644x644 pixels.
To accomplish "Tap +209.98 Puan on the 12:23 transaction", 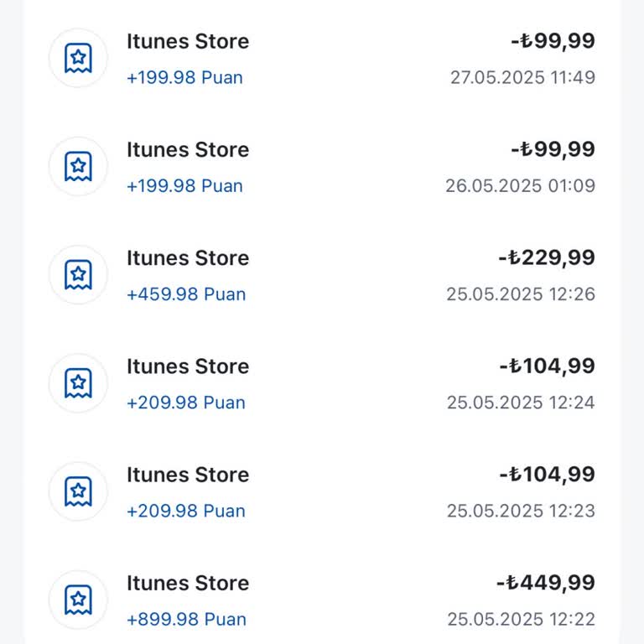I will pos(186,511).
